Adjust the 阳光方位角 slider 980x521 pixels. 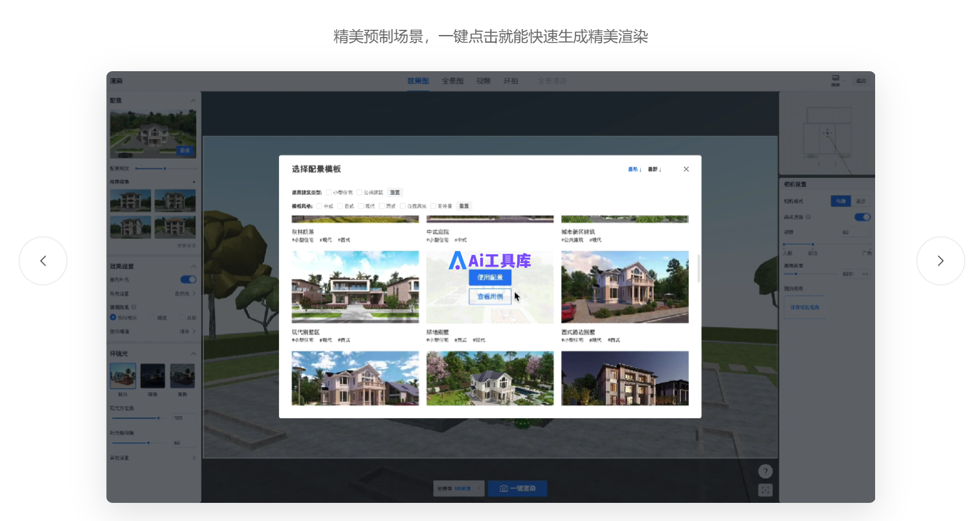tap(140, 418)
